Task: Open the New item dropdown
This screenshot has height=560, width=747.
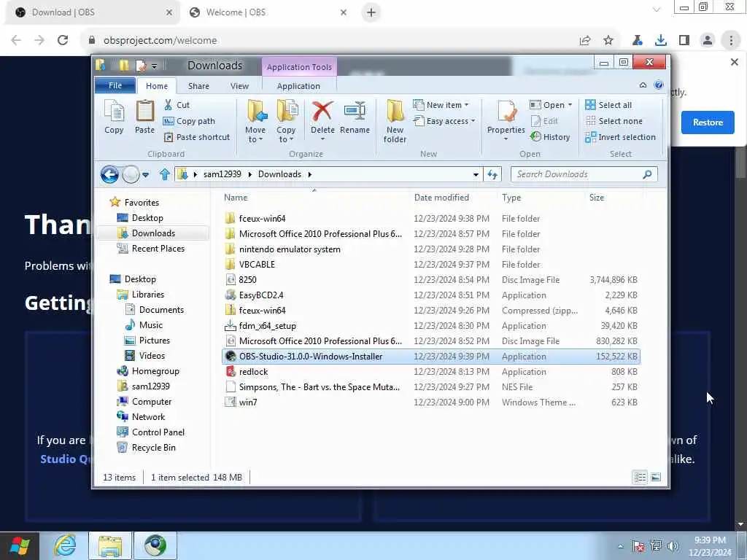Action: (x=441, y=105)
